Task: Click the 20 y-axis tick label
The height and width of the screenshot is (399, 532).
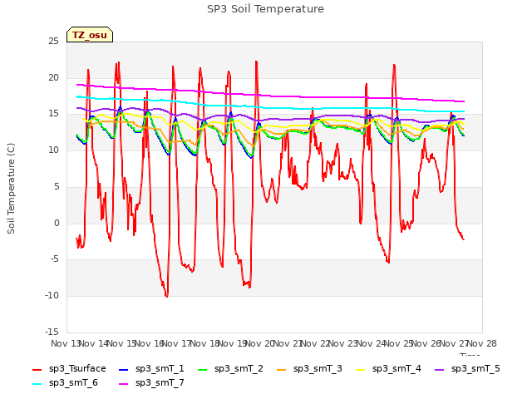Action: click(53, 77)
